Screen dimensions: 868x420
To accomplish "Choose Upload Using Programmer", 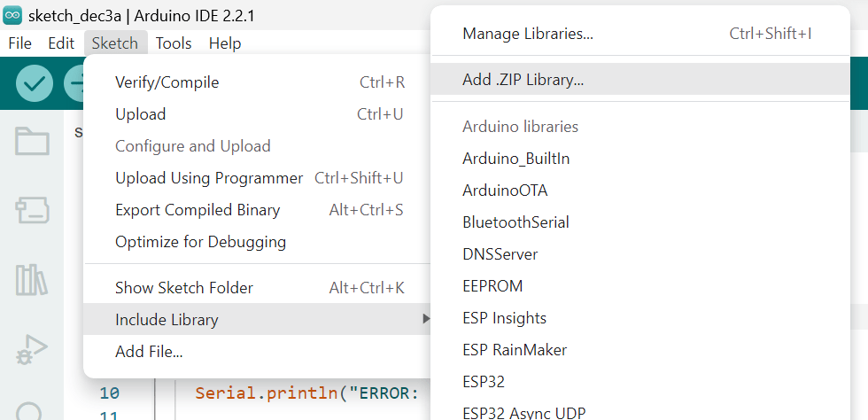I will point(257,178).
